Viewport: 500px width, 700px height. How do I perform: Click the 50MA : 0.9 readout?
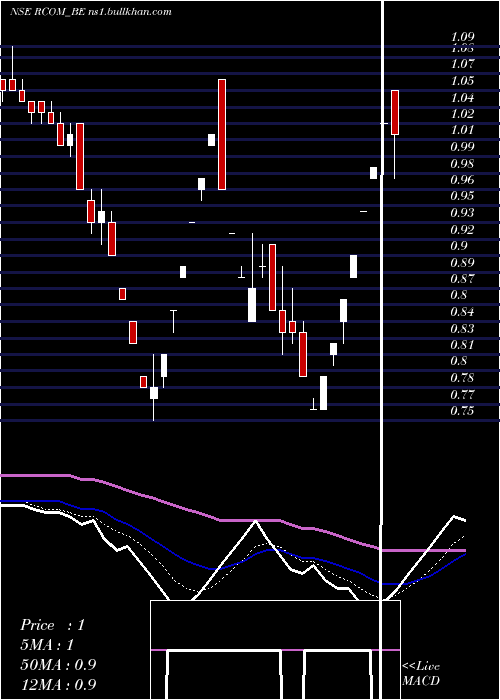click(58, 664)
